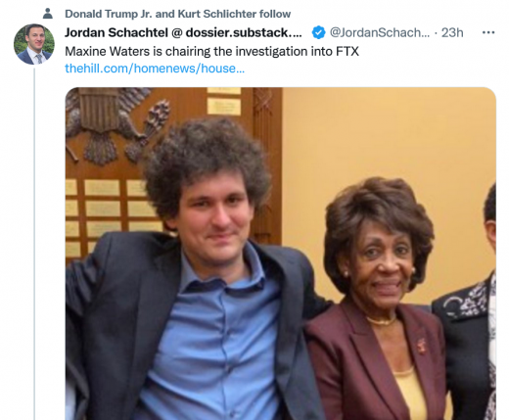Viewport: 509px width, 420px height.
Task: Click the eagle seal plaque in the photo
Action: 113,125
